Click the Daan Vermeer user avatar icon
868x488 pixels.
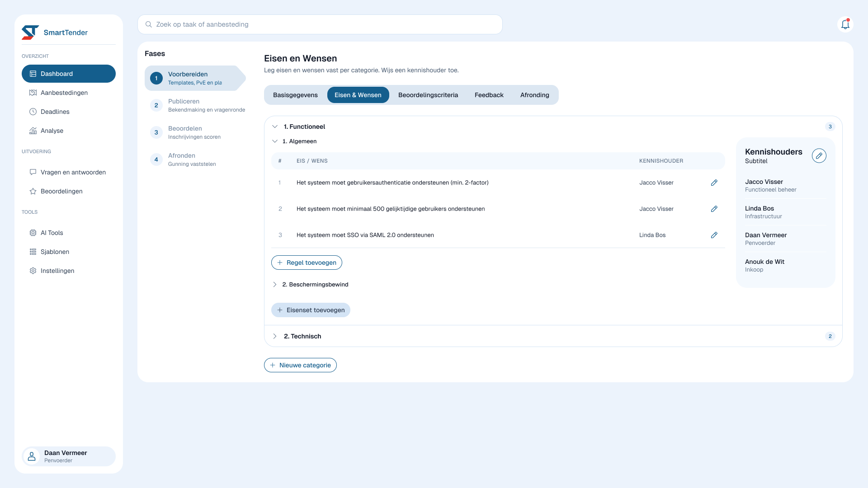coord(32,456)
